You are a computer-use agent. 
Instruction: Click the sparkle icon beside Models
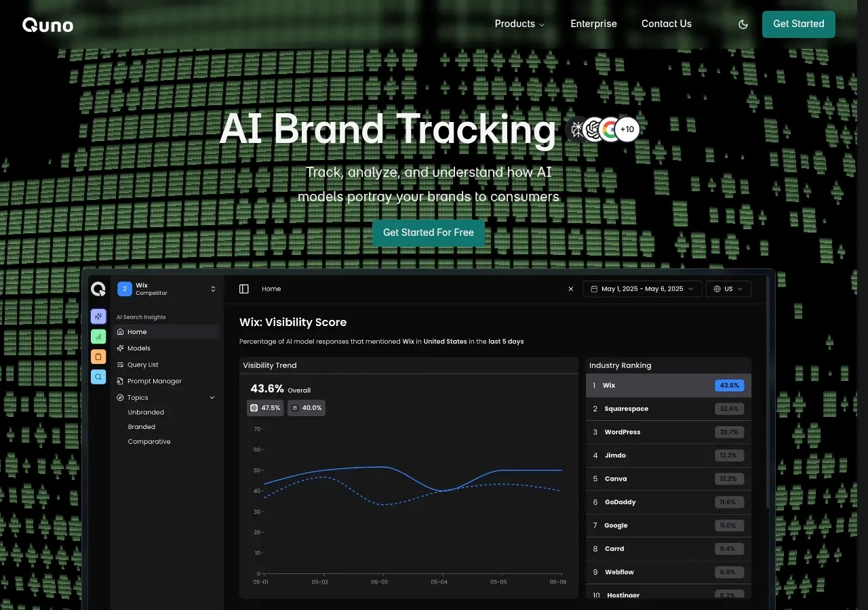[x=120, y=348]
